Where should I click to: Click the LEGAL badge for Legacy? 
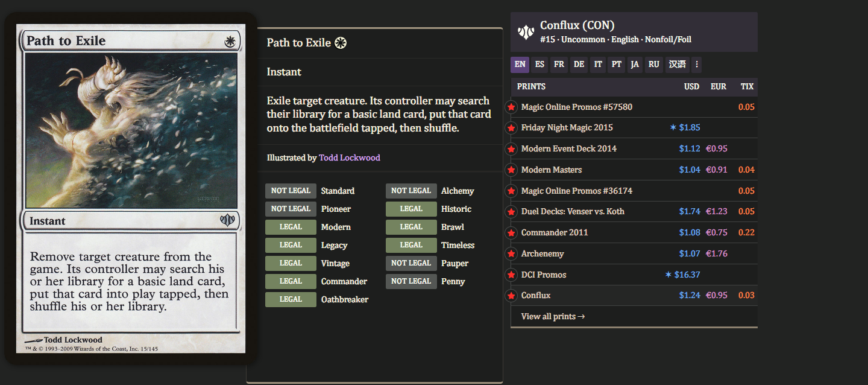(x=291, y=246)
